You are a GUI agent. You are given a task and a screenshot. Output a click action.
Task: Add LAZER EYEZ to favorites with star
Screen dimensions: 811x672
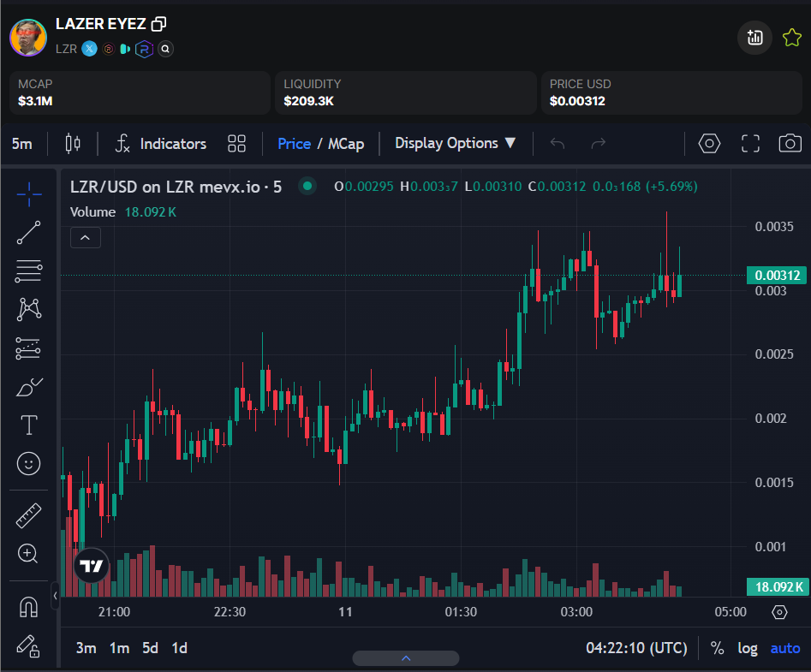click(792, 37)
